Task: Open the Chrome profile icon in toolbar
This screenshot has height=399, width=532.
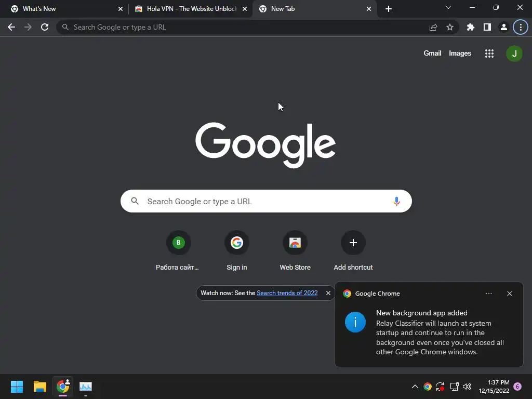Action: [x=504, y=27]
